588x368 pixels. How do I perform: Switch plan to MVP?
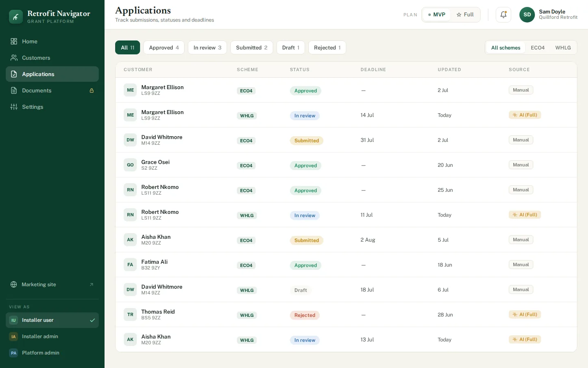point(436,15)
